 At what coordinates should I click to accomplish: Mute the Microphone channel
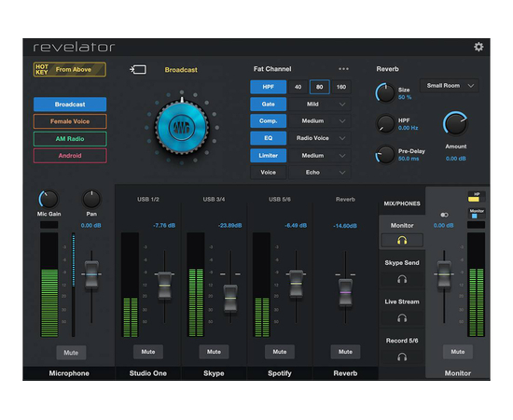coord(71,353)
